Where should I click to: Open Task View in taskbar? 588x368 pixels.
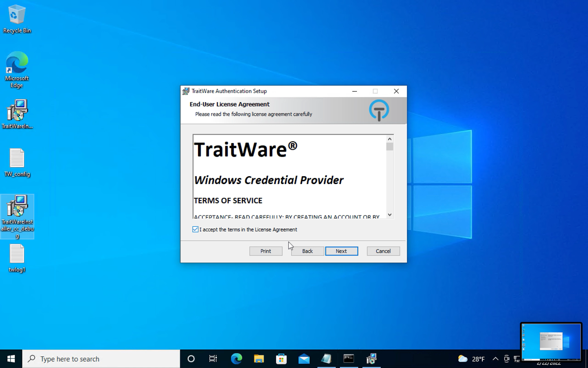(213, 359)
